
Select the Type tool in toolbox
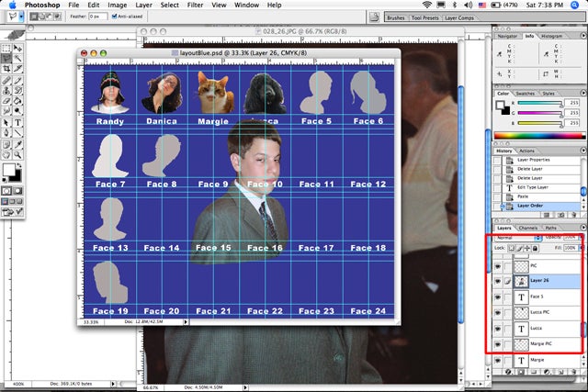pyautogui.click(x=17, y=122)
